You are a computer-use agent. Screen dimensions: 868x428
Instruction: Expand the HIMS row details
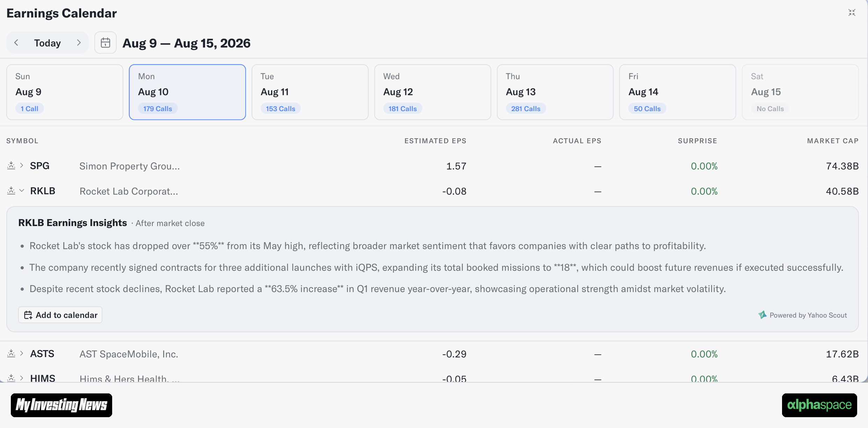coord(22,378)
